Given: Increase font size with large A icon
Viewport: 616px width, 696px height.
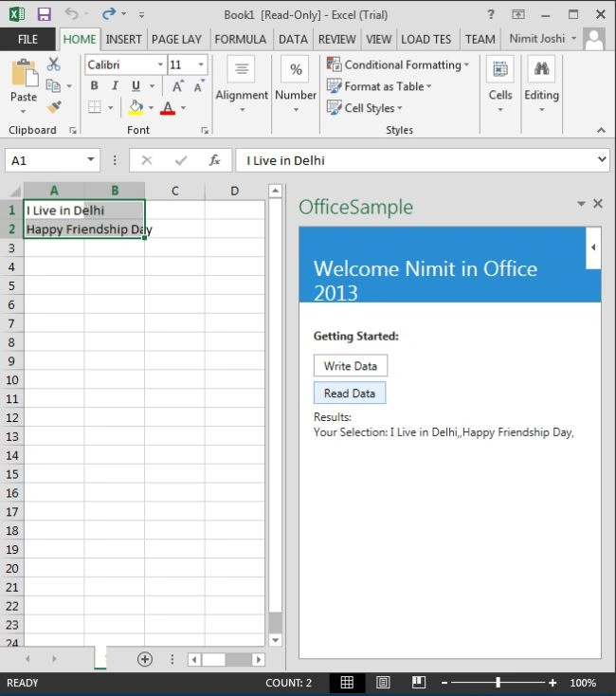Looking at the screenshot, I should [177, 86].
